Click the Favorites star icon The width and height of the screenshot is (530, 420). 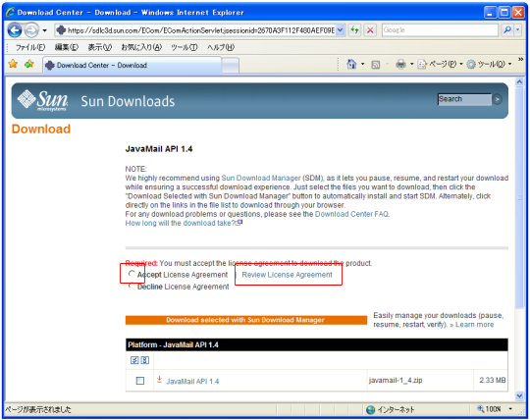point(13,64)
